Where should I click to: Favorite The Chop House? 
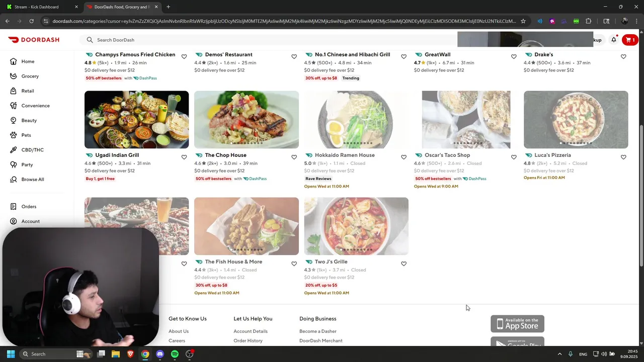click(294, 157)
